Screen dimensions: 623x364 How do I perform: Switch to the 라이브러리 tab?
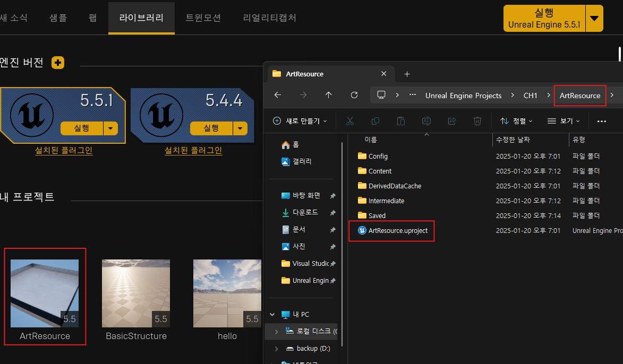[x=141, y=18]
